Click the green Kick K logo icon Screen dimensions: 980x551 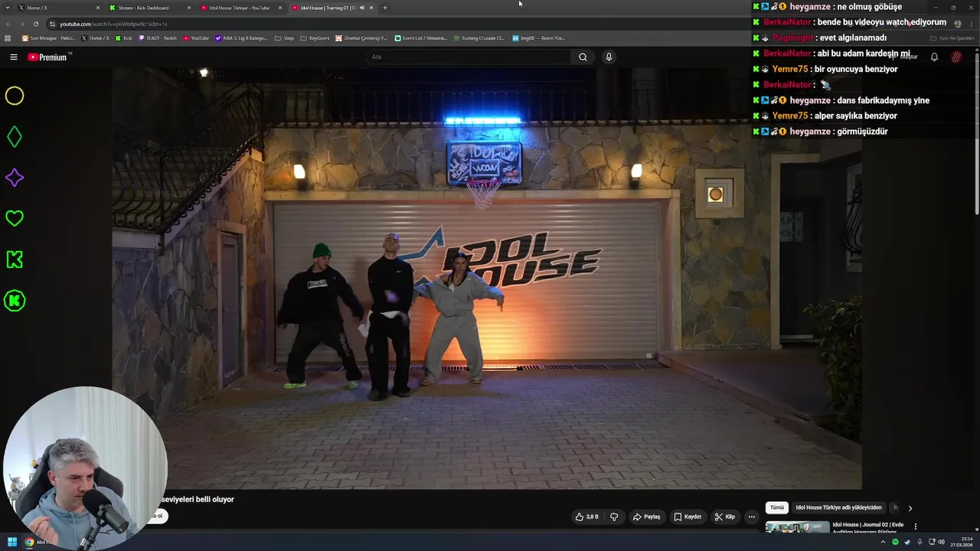click(15, 259)
